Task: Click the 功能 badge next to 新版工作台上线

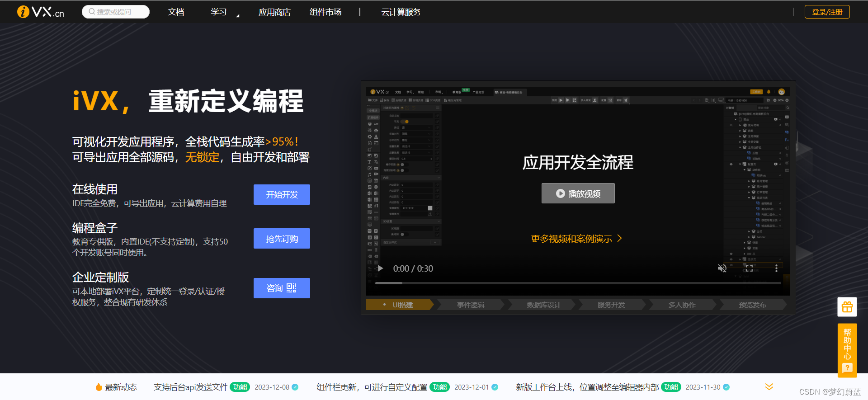Action: (x=671, y=387)
